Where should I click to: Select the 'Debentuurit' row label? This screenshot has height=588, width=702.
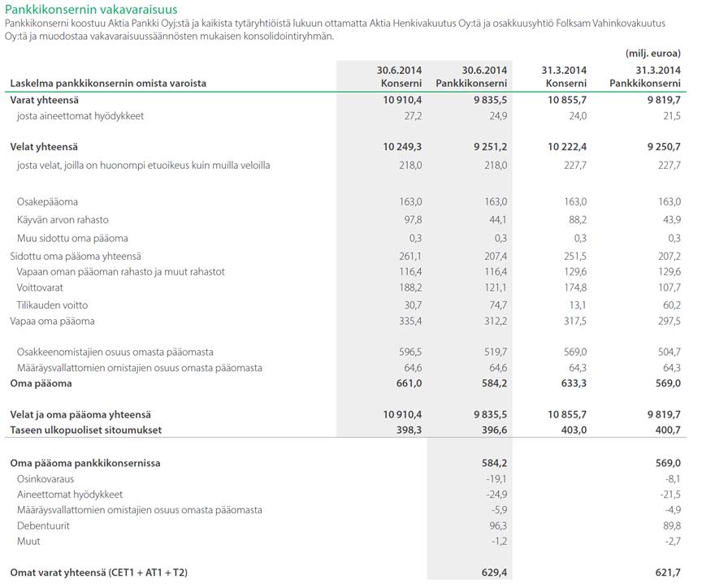(43, 525)
